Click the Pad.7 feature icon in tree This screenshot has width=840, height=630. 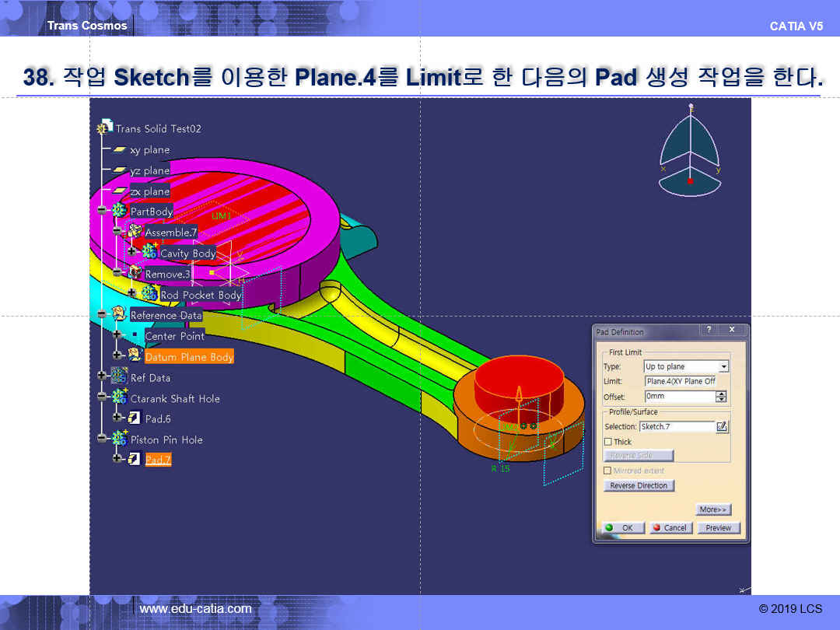134,460
